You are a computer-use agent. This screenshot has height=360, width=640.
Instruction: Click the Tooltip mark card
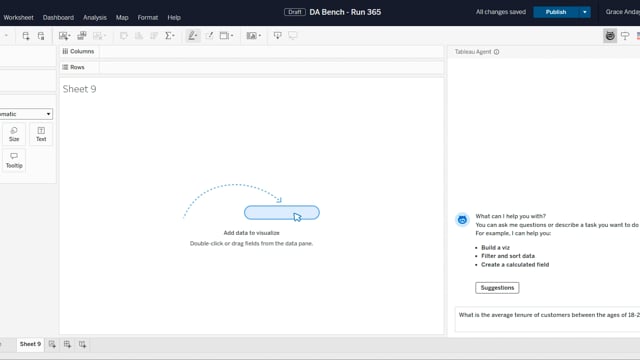pos(14,160)
